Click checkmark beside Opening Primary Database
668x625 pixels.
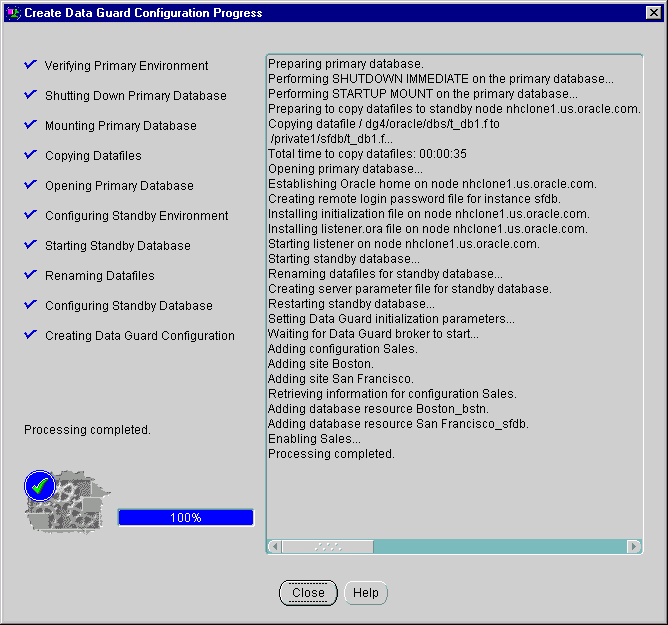pos(30,184)
